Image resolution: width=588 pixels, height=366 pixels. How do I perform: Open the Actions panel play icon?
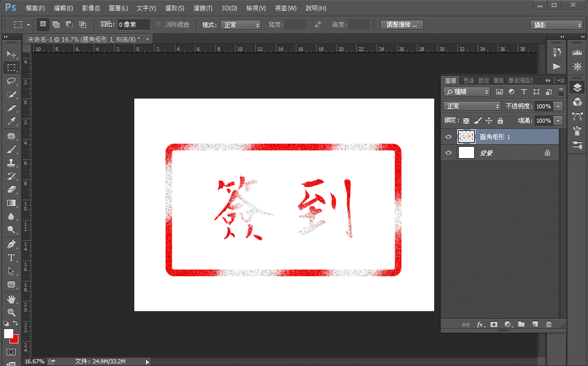coord(557,67)
